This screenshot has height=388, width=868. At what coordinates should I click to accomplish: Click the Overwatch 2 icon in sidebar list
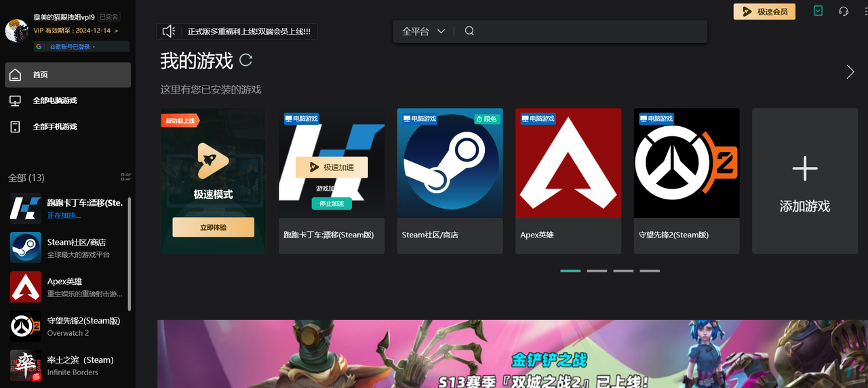[x=26, y=326]
